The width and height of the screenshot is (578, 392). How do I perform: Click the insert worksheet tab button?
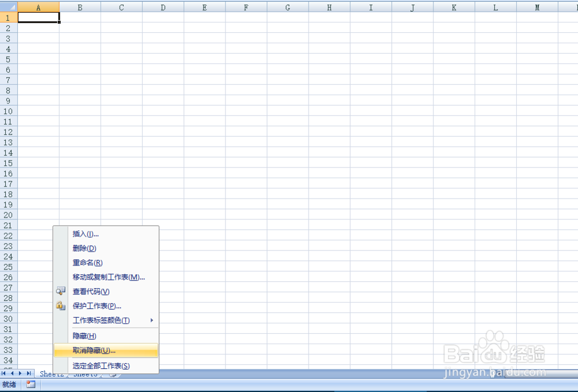click(113, 375)
